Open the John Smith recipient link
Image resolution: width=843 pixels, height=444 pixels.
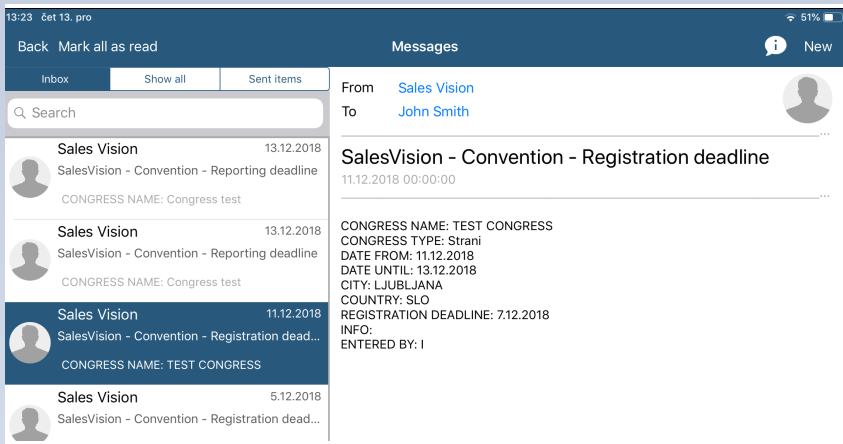pyautogui.click(x=433, y=111)
